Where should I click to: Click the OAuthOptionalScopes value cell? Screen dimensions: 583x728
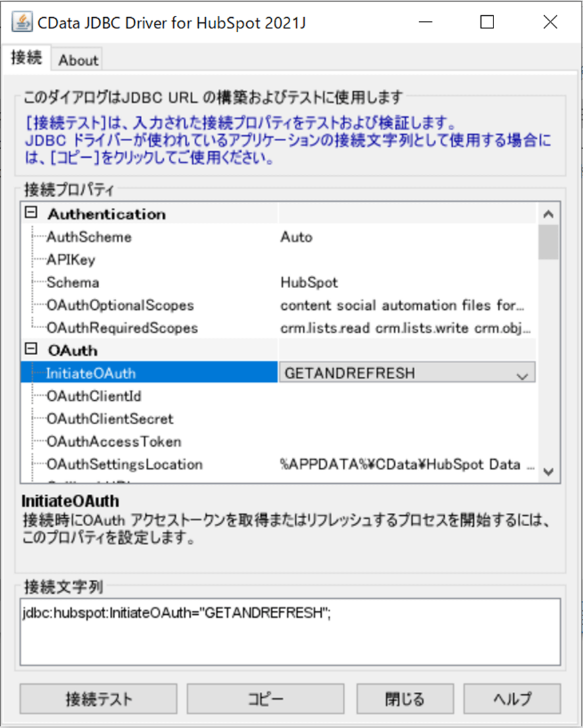click(407, 305)
